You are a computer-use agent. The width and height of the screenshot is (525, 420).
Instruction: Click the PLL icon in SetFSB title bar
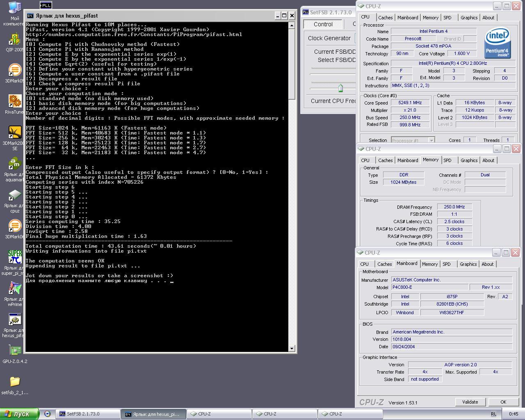[x=305, y=12]
